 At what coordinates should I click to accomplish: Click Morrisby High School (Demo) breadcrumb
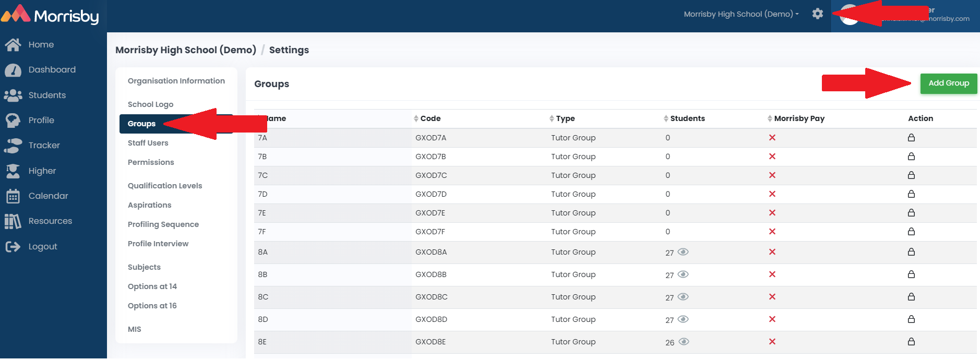(x=186, y=50)
